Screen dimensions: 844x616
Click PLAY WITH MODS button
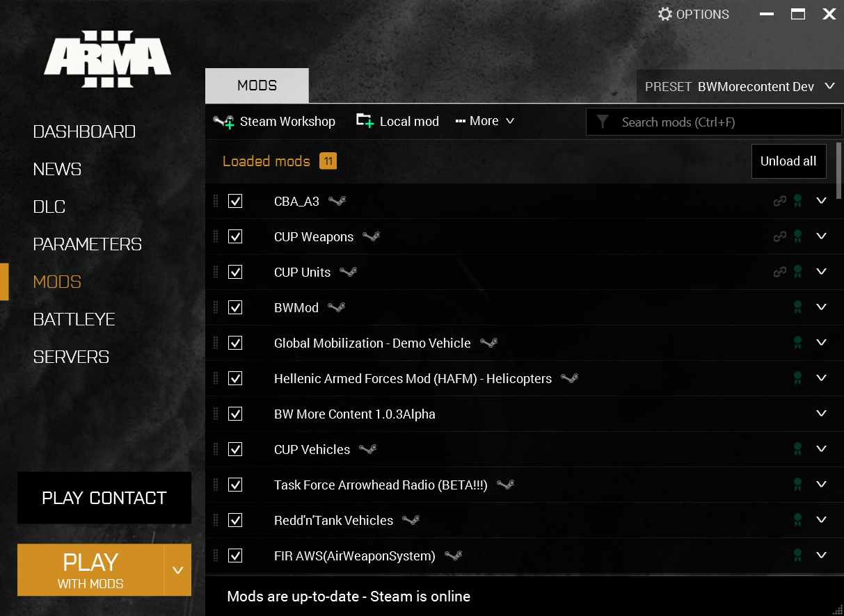[x=90, y=570]
